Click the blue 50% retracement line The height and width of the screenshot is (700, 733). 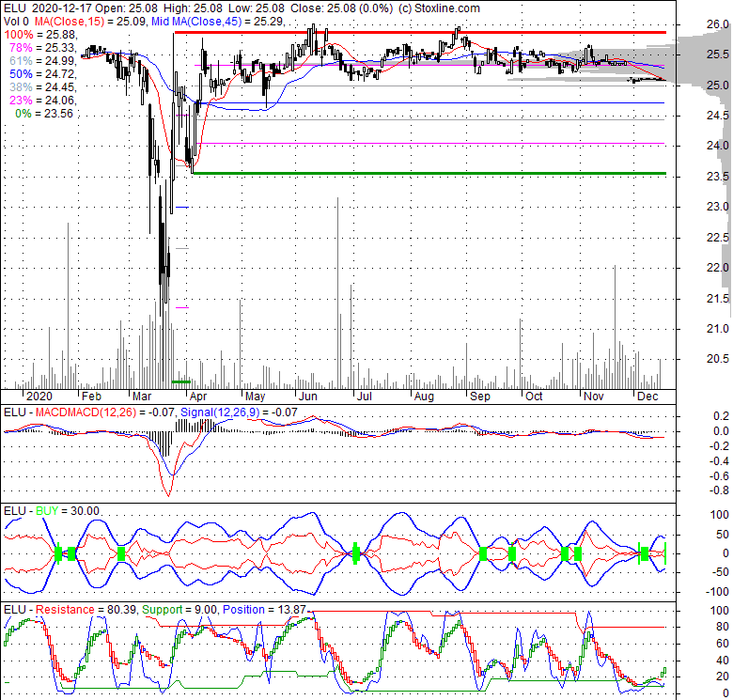(430, 102)
